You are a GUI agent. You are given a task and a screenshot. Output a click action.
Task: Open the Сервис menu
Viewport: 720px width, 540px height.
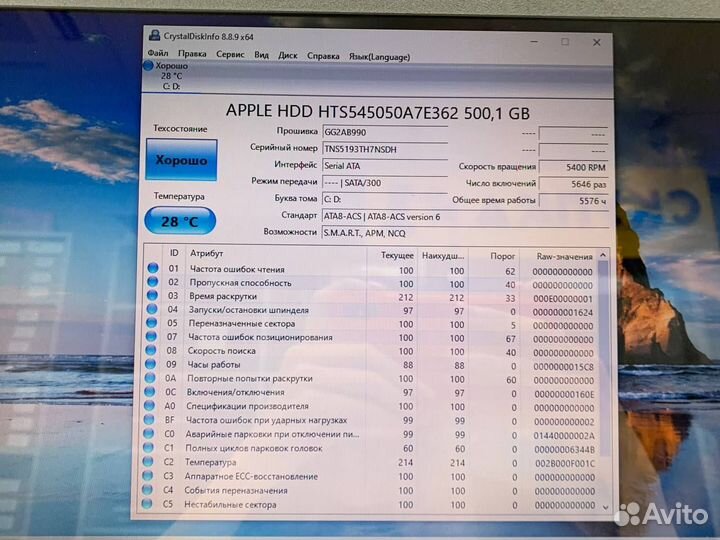coord(230,55)
